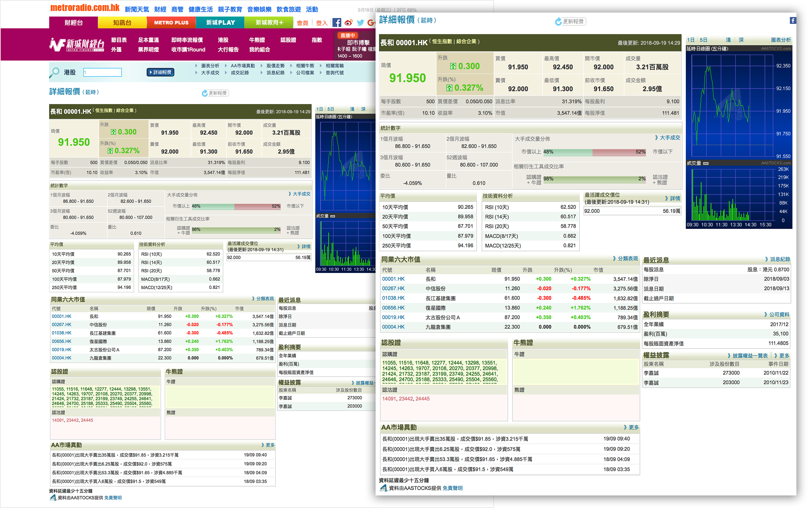Open the 牛熊證 navigation menu item

click(x=257, y=40)
